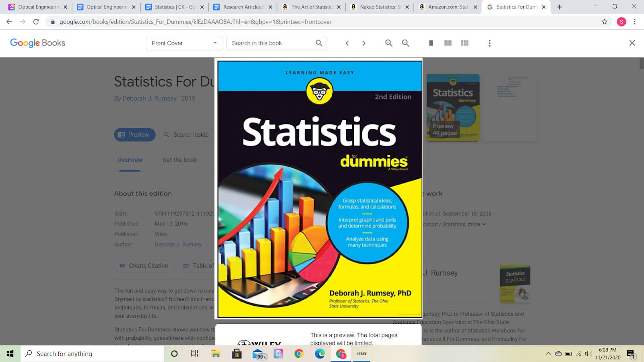The height and width of the screenshot is (362, 644).
Task: Click the magnifier icon in book search
Action: (319, 43)
